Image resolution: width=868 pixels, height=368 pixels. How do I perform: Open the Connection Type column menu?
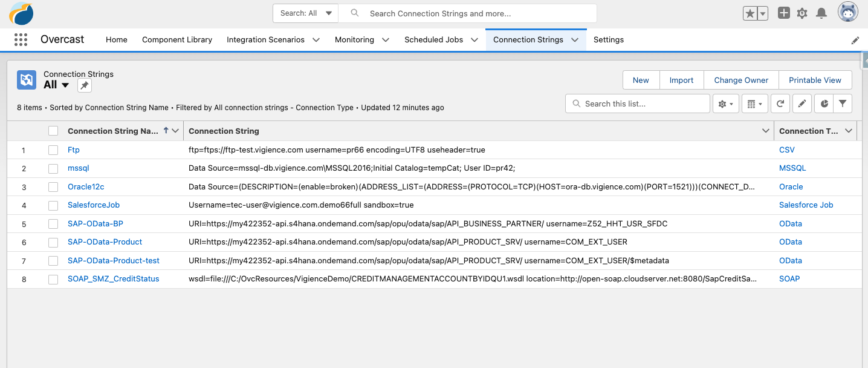pyautogui.click(x=849, y=131)
